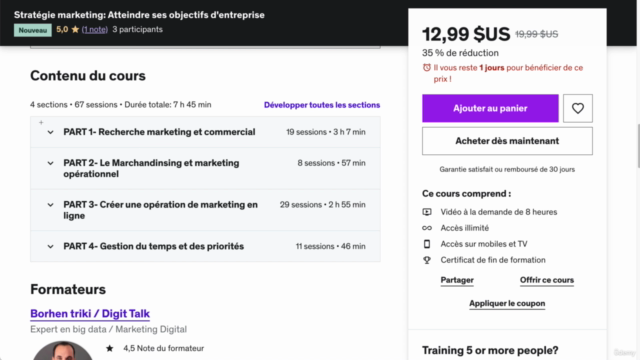Click '4 sections • 67 sessions • Durée totale' summary
The image size is (640, 360).
tap(121, 105)
